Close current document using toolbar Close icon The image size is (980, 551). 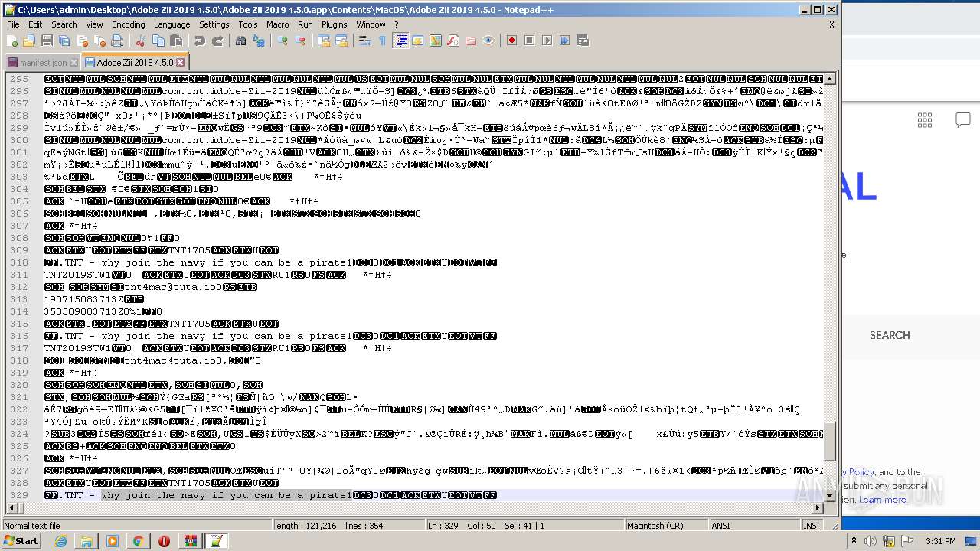click(82, 41)
